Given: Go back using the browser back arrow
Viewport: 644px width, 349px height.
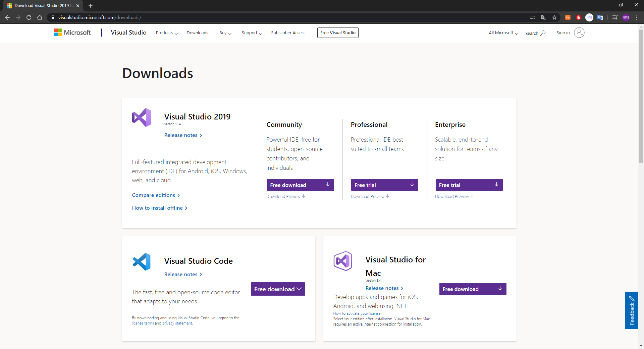Looking at the screenshot, I should coord(7,17).
